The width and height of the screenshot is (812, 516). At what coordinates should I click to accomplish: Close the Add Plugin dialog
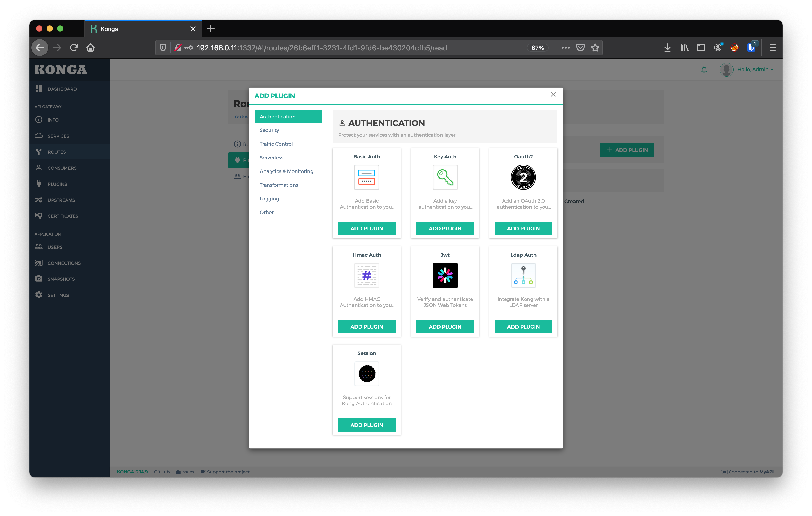click(553, 94)
